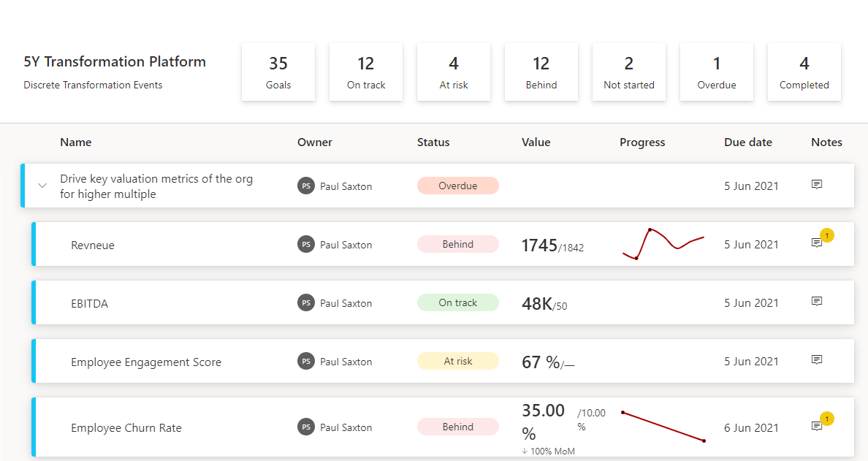Select the Overdue summary card
Viewport: 868px width, 461px height.
(717, 72)
